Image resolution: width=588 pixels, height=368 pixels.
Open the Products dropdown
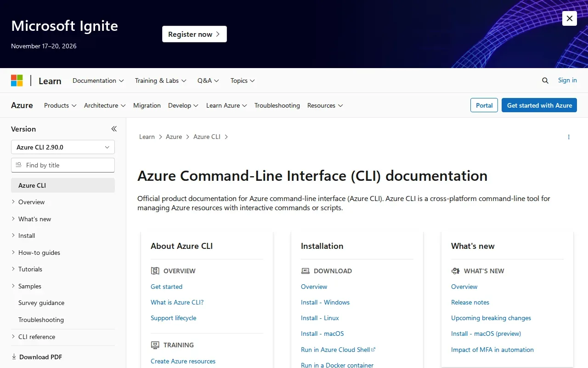60,105
